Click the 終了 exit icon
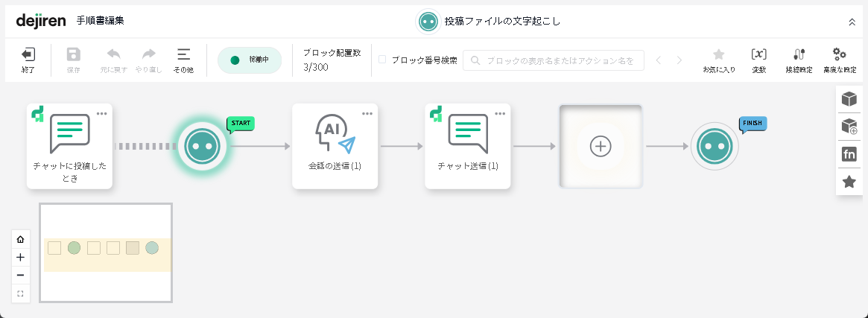 tap(28, 60)
